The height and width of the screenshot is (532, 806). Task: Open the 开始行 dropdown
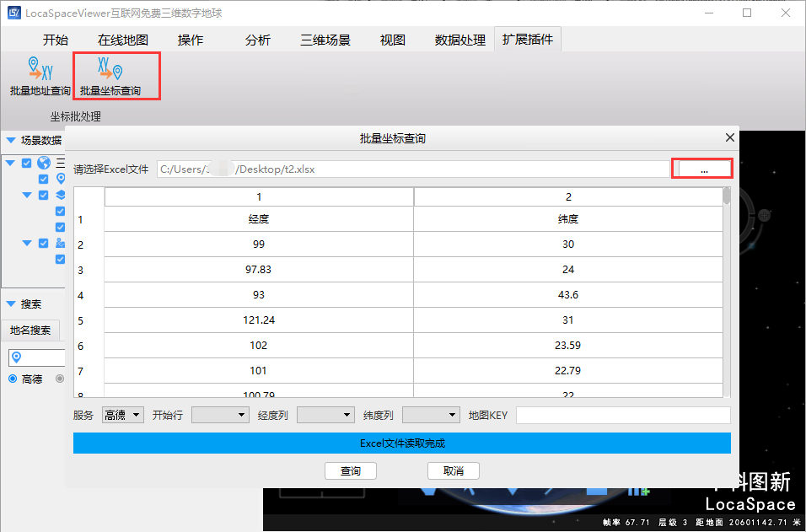[220, 415]
